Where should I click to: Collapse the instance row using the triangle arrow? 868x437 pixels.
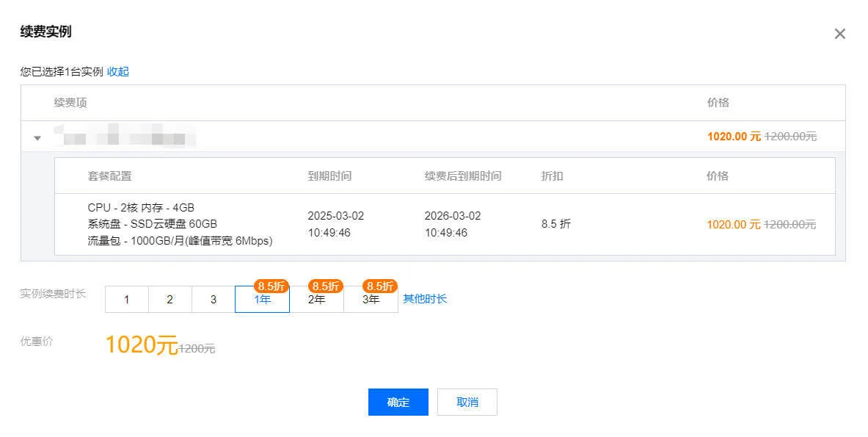pos(37,138)
